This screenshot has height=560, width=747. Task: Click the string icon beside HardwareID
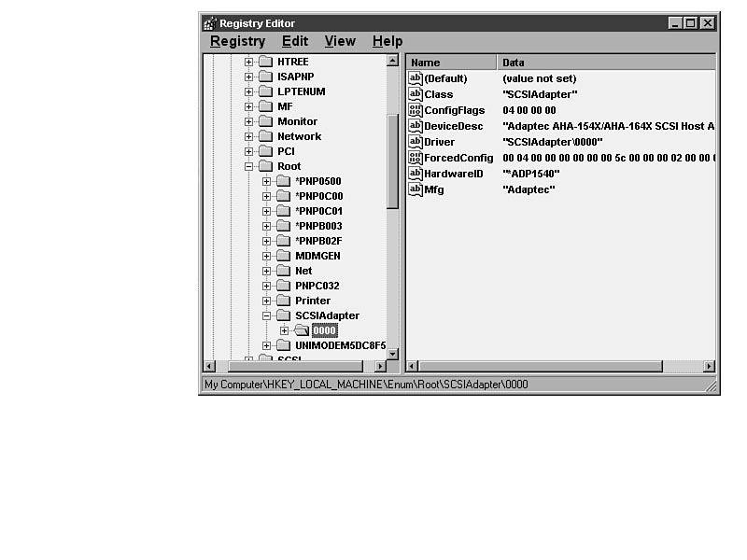click(x=416, y=174)
